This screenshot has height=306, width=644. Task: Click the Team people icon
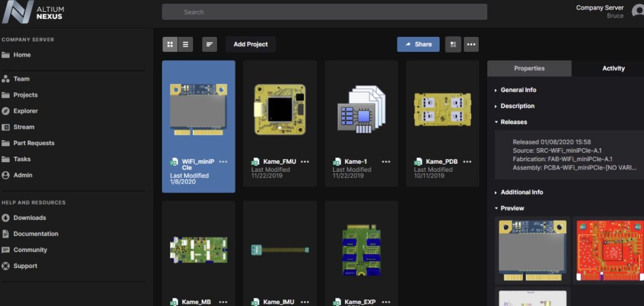tap(5, 79)
